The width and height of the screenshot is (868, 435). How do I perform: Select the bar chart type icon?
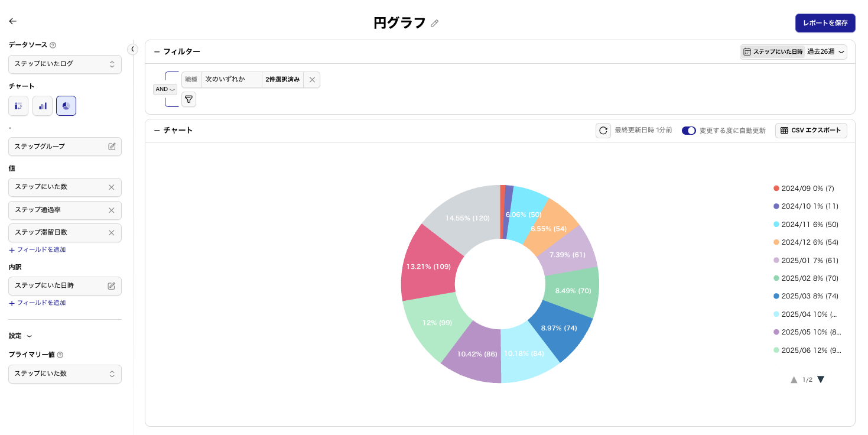(43, 106)
